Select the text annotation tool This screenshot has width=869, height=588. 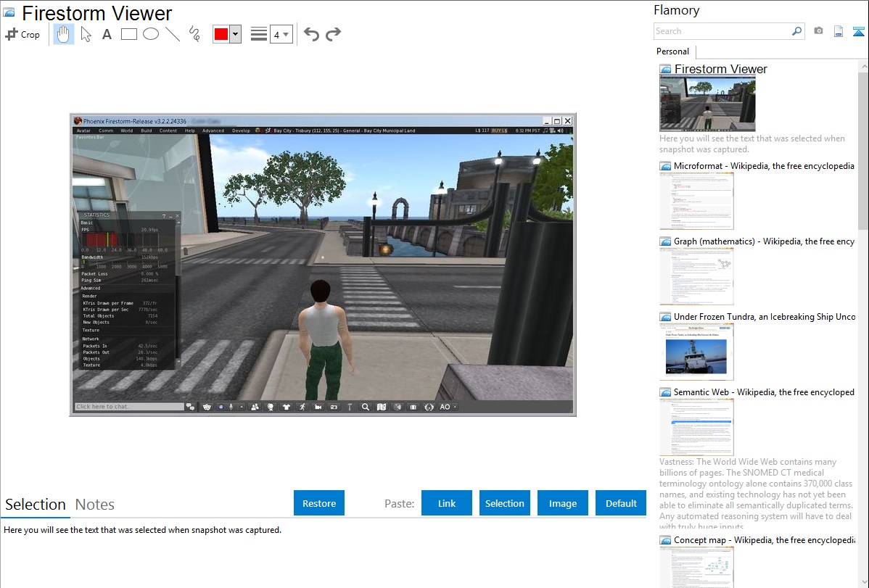click(x=107, y=34)
